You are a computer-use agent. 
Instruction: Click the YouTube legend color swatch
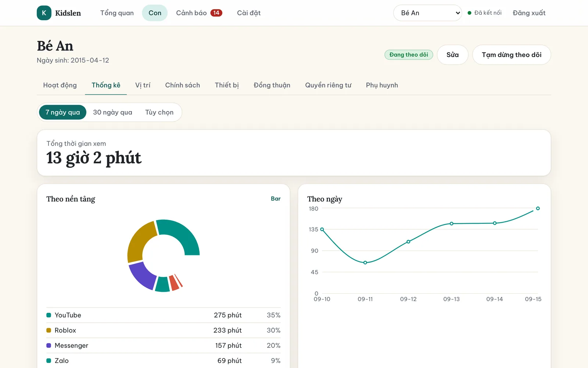click(x=49, y=315)
